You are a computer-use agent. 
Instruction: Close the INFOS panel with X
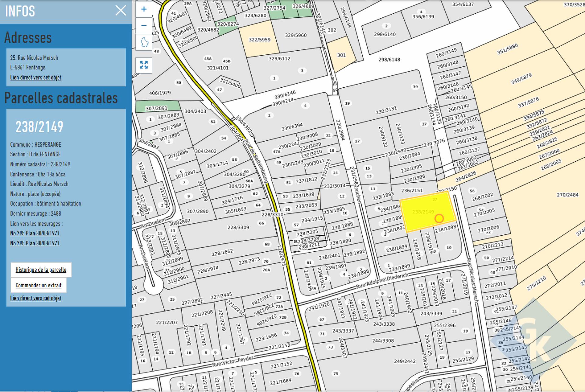[x=121, y=11]
